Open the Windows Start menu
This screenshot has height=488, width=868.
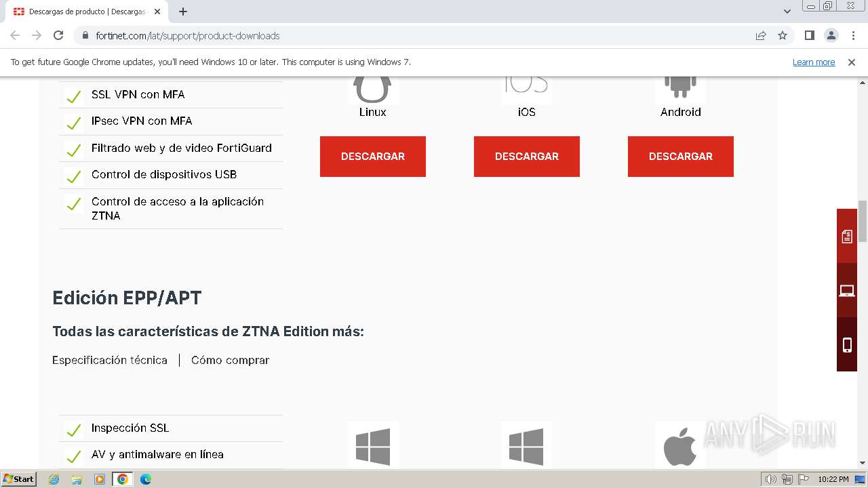coord(19,479)
